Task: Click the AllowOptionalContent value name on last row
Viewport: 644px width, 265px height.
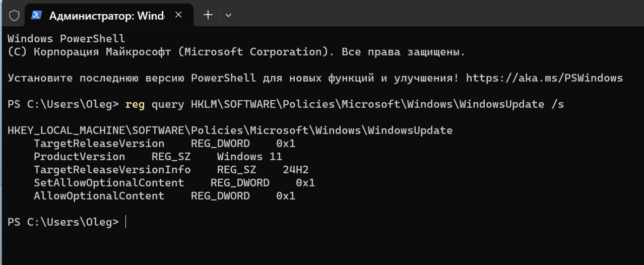Action: click(x=99, y=196)
